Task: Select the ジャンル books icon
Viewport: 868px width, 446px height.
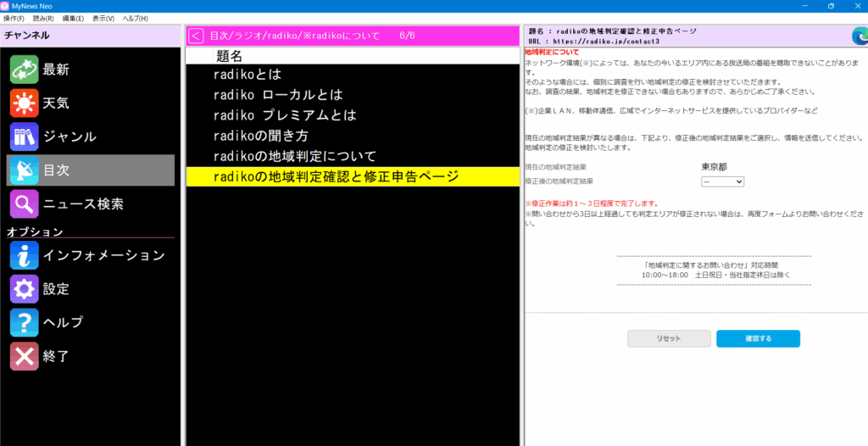Action: pyautogui.click(x=24, y=137)
